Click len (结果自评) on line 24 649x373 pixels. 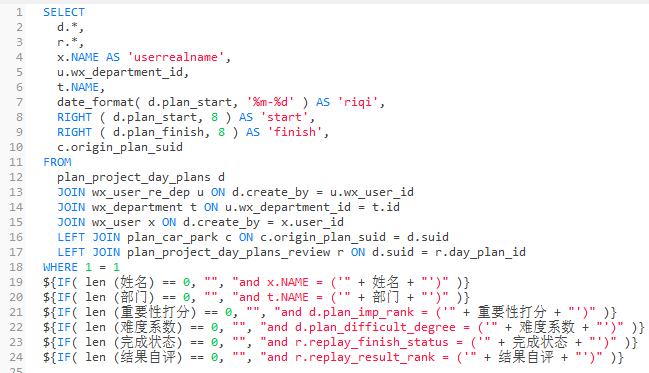tap(134, 357)
